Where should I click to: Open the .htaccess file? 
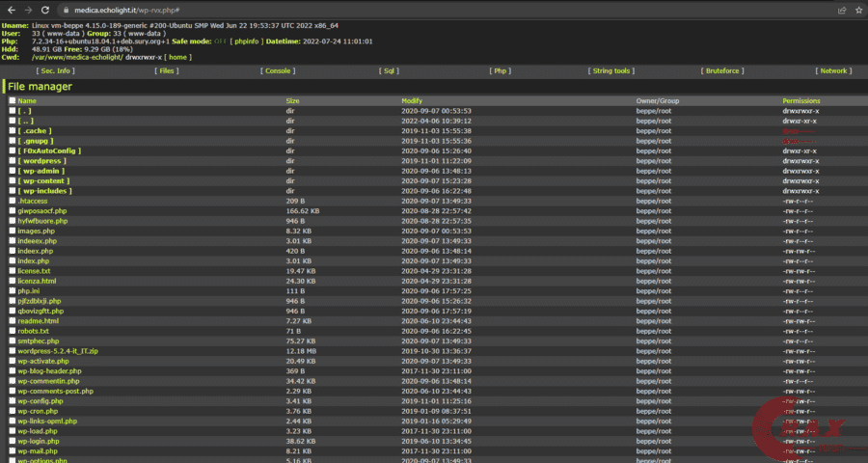pyautogui.click(x=33, y=201)
